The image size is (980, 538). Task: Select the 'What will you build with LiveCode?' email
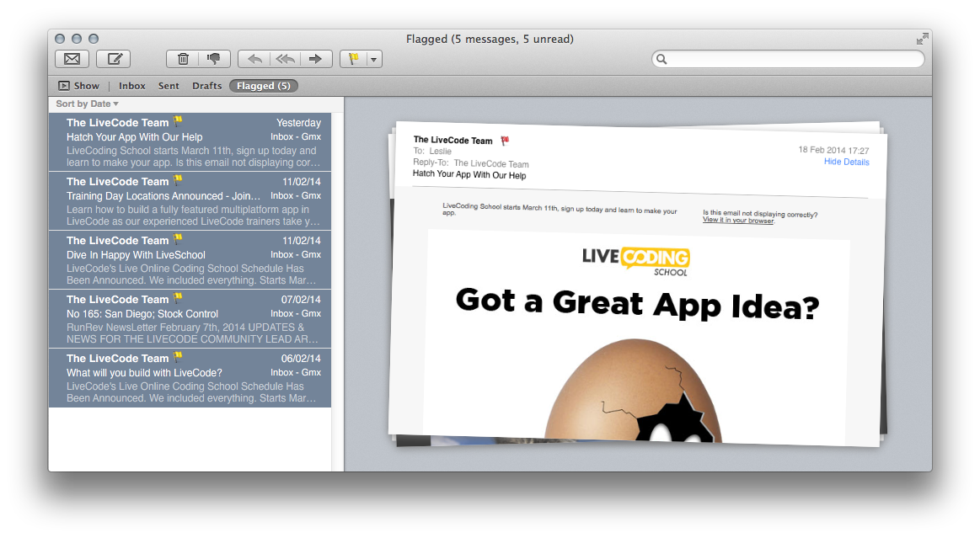190,378
